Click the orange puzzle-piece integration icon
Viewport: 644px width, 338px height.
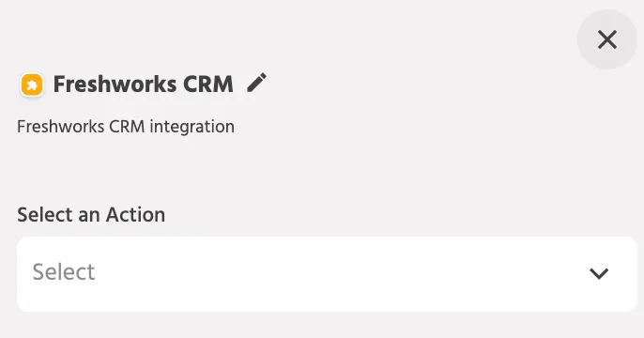[32, 85]
